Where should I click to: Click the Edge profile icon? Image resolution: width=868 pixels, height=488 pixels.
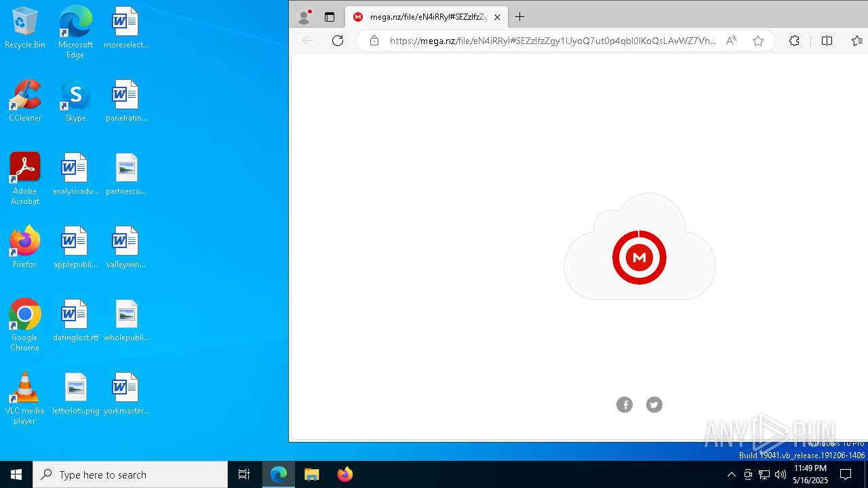click(304, 17)
